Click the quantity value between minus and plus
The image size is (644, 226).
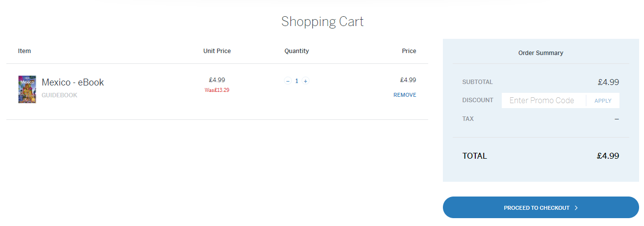(297, 81)
